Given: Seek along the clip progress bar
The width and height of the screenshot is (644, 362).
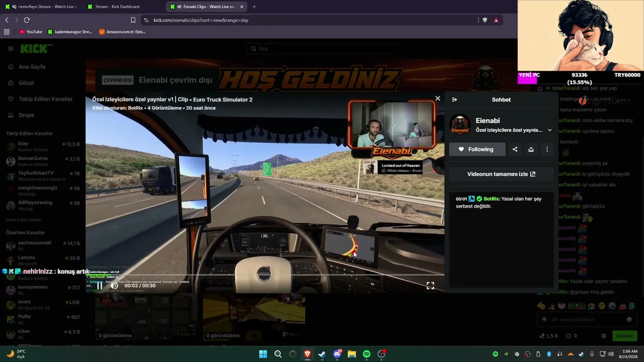Looking at the screenshot, I should coord(265,276).
